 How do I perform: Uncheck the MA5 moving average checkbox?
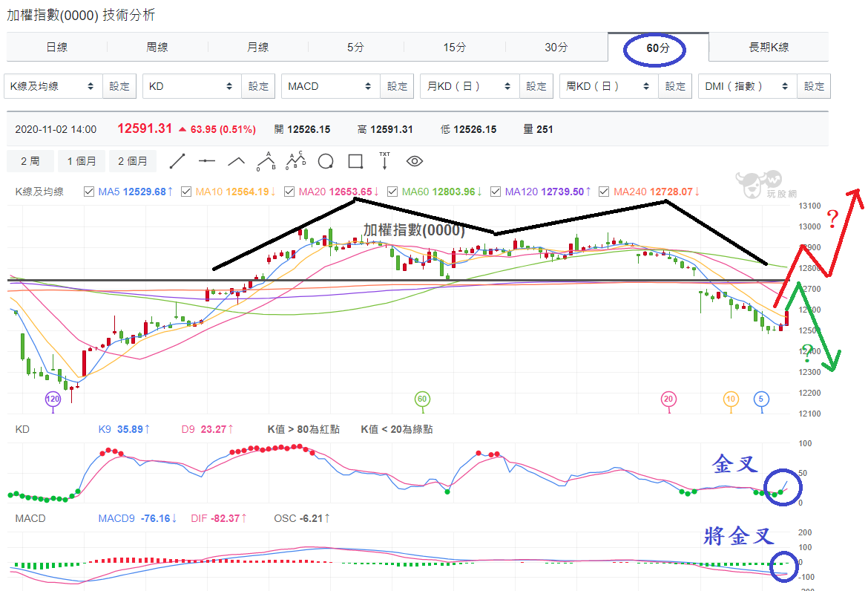coord(88,192)
